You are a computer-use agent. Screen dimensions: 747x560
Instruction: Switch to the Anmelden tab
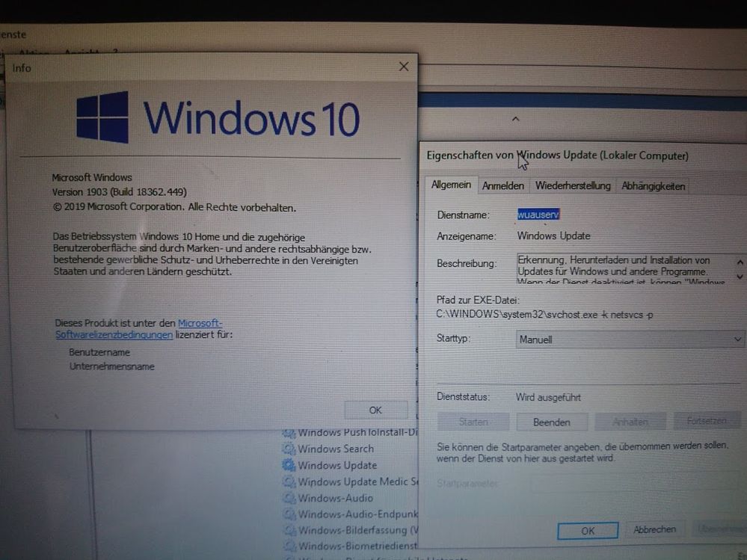coord(502,186)
